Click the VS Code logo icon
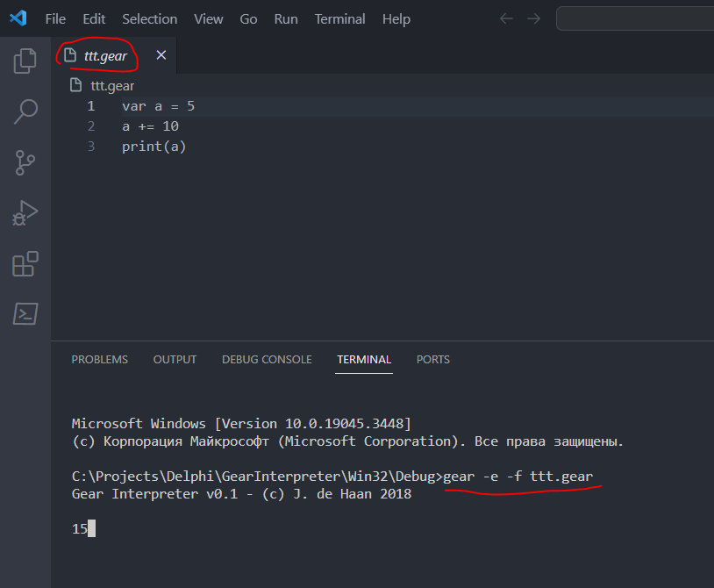The image size is (714, 588). pyautogui.click(x=18, y=18)
